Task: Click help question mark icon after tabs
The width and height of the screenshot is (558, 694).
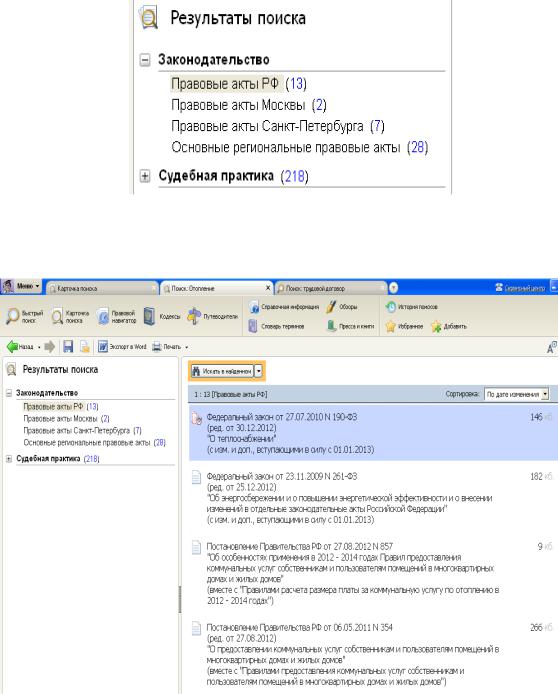Action: (x=393, y=288)
